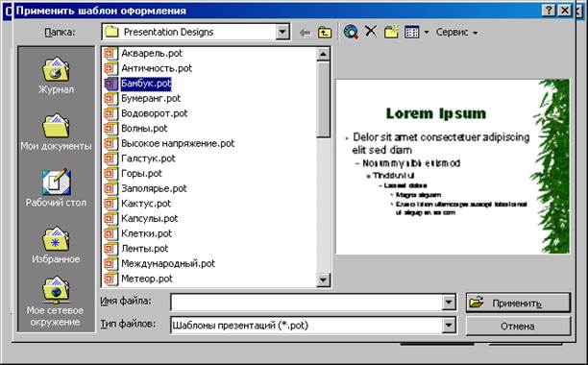Create a new folder
The height and width of the screenshot is (365, 588).
[x=391, y=32]
